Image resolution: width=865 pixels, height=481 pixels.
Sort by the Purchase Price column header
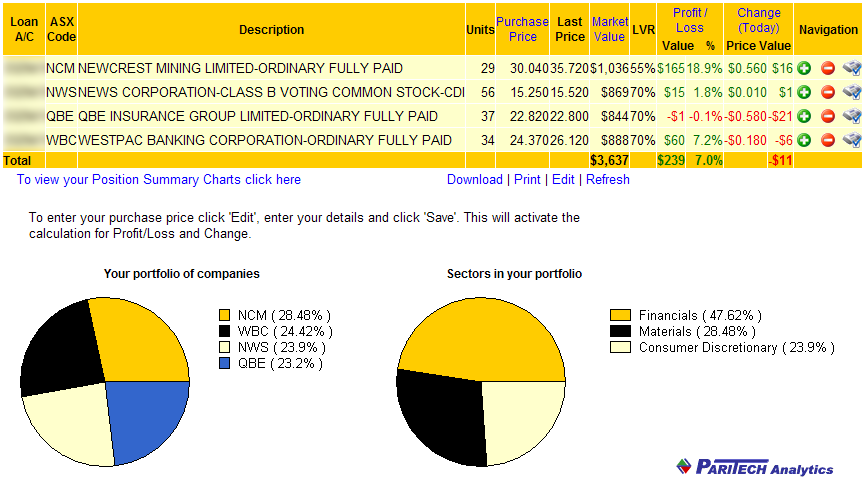click(523, 29)
